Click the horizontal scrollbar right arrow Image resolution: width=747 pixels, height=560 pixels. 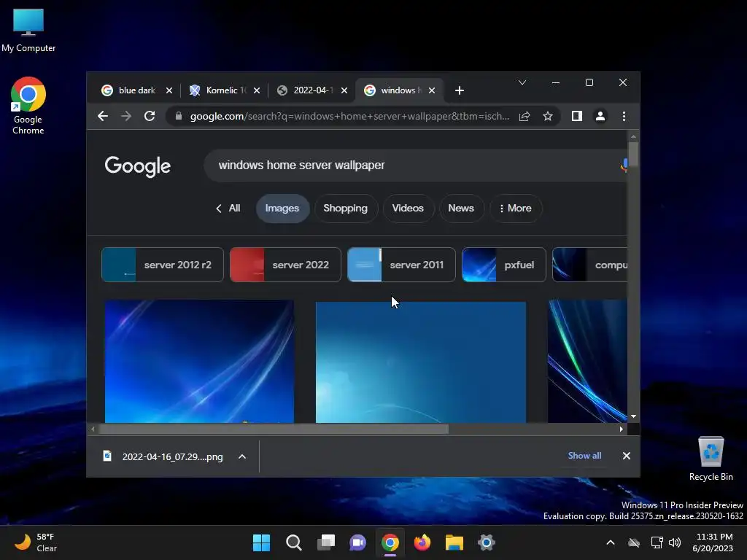pyautogui.click(x=622, y=429)
